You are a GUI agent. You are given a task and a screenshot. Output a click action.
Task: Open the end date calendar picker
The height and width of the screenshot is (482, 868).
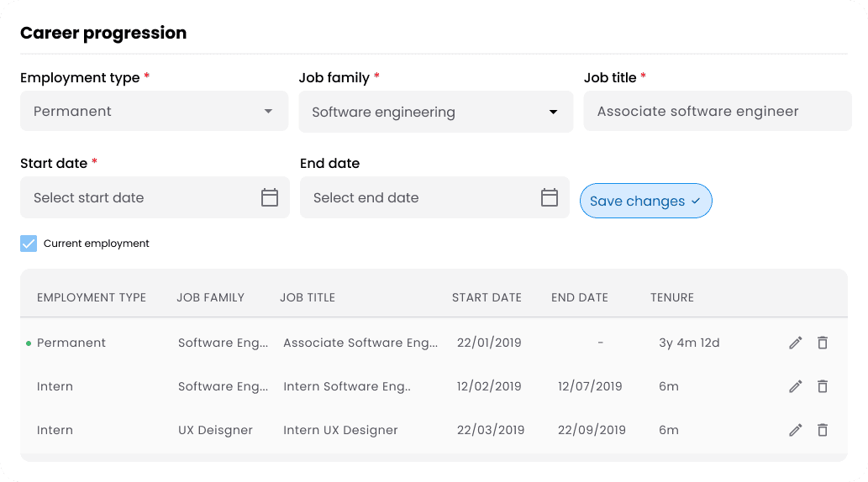[550, 197]
